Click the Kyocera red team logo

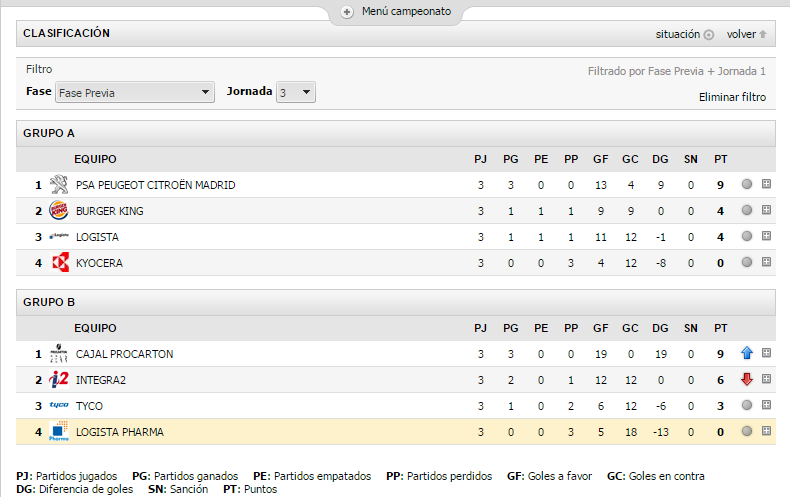coord(59,262)
